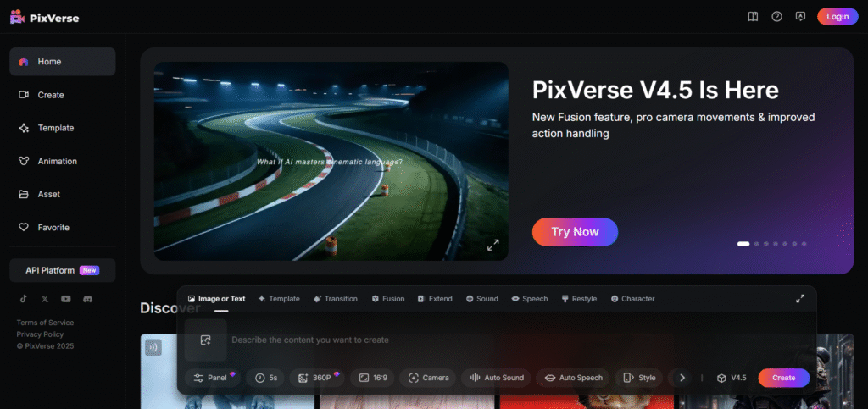868x409 pixels.
Task: Switch to the Template tab in creator
Action: [279, 298]
